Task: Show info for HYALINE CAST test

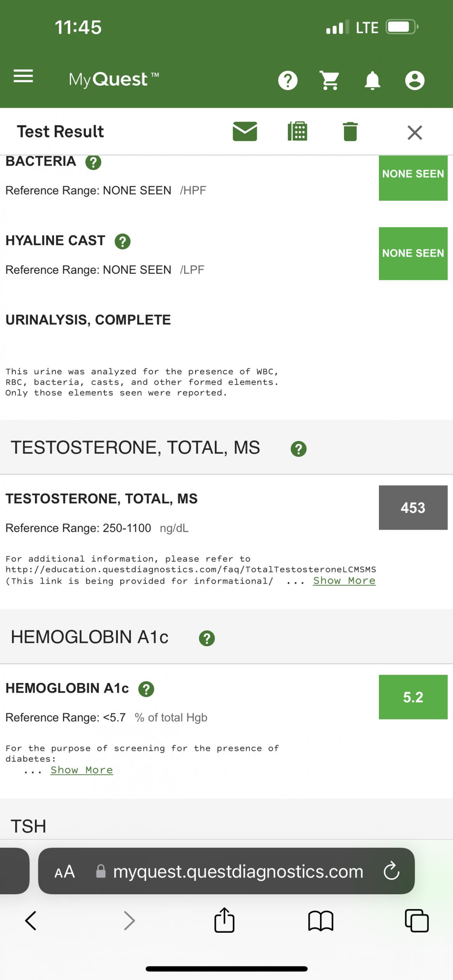Action: point(123,241)
